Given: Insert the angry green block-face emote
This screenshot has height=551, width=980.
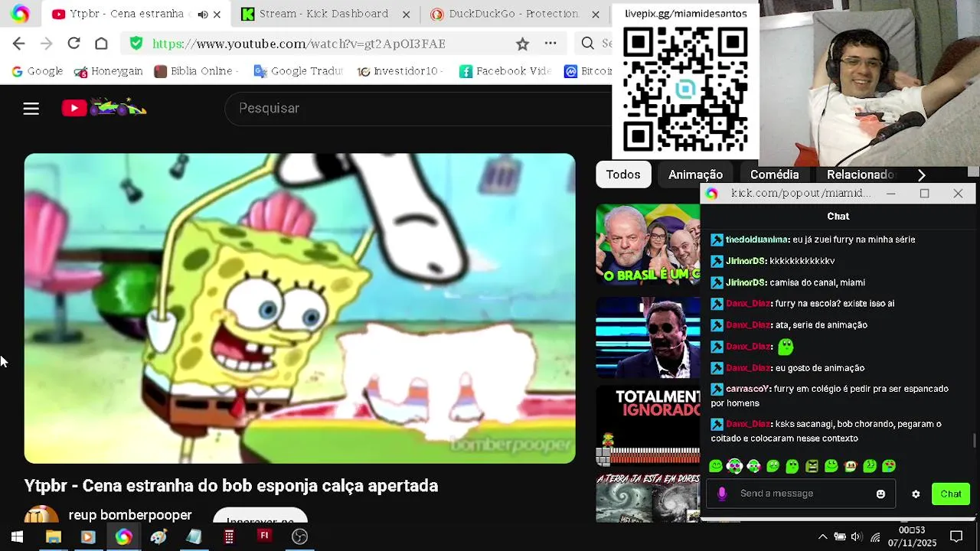Looking at the screenshot, I should [812, 466].
